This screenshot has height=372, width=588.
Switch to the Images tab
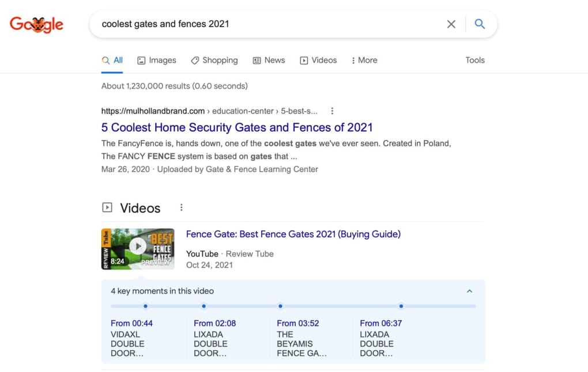157,60
